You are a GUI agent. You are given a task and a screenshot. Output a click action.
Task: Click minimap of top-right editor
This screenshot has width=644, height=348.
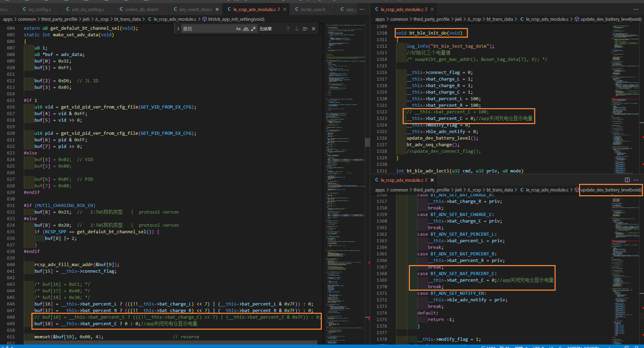click(625, 98)
